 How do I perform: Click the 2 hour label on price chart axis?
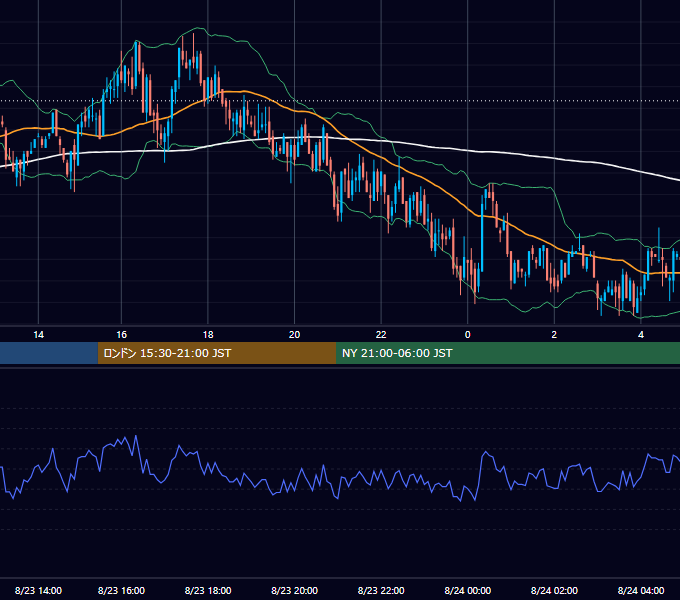[x=554, y=335]
